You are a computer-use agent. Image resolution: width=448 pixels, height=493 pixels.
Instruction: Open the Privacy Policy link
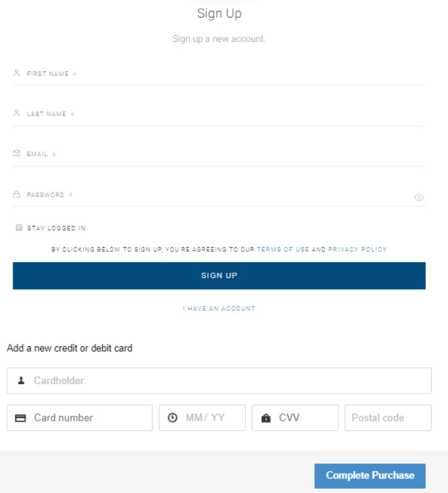point(357,250)
